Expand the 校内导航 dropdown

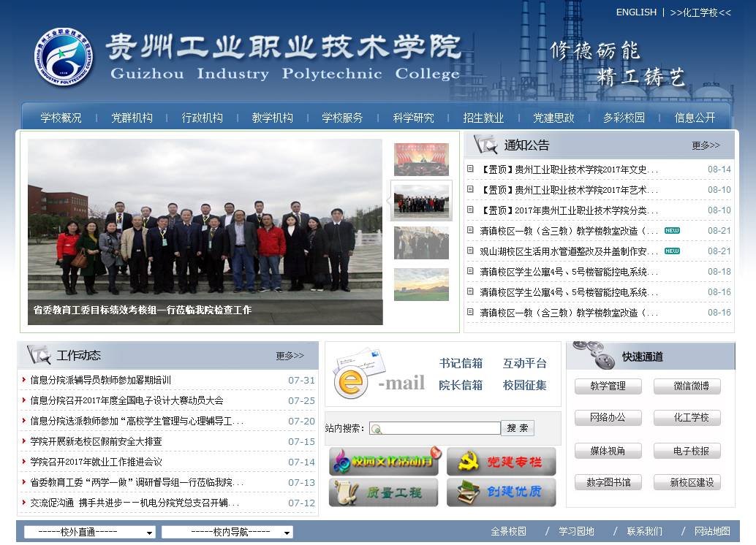pos(227,532)
